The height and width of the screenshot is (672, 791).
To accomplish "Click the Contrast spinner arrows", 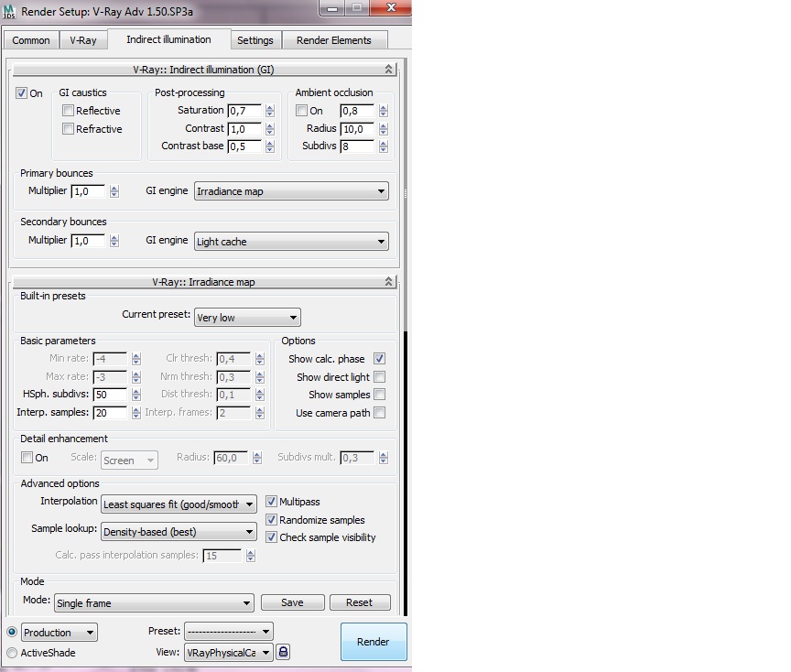I will tap(270, 129).
